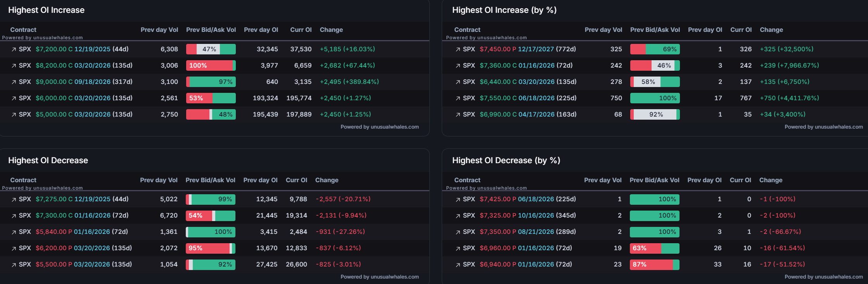Image resolution: width=868 pixels, height=284 pixels.
Task: Sort Highest OI Increase by Prev day Vol
Action: pos(159,30)
